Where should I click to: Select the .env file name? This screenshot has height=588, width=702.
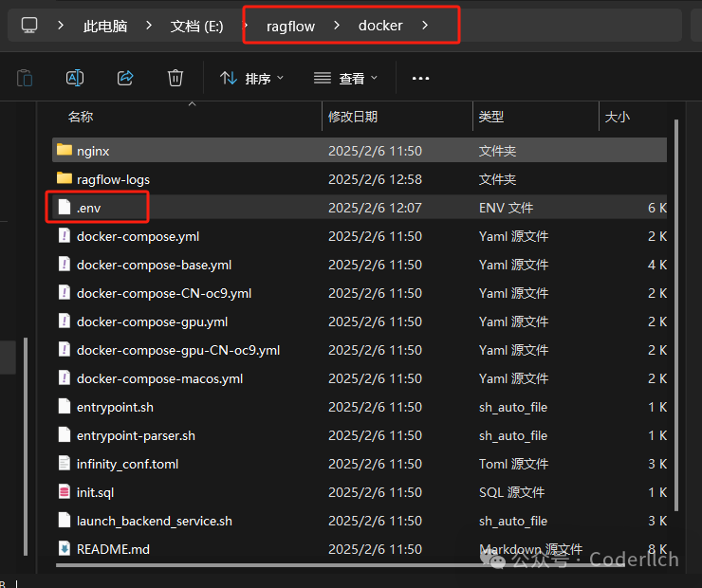[88, 208]
